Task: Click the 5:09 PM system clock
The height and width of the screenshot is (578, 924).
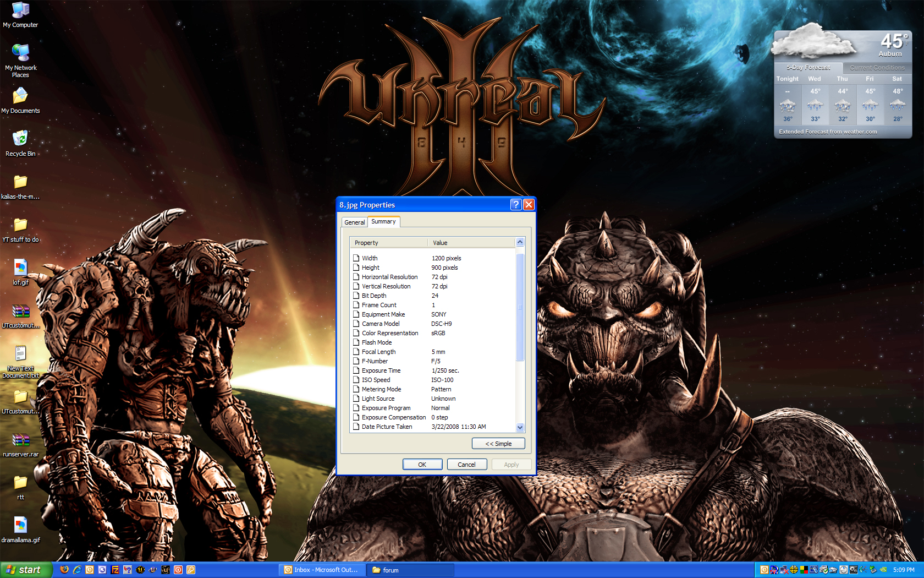Action: 904,570
